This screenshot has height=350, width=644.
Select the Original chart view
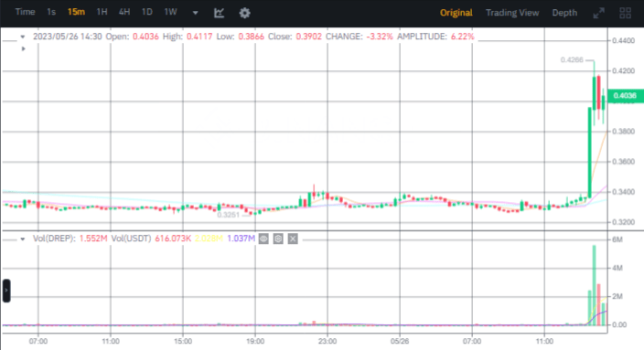pos(456,13)
